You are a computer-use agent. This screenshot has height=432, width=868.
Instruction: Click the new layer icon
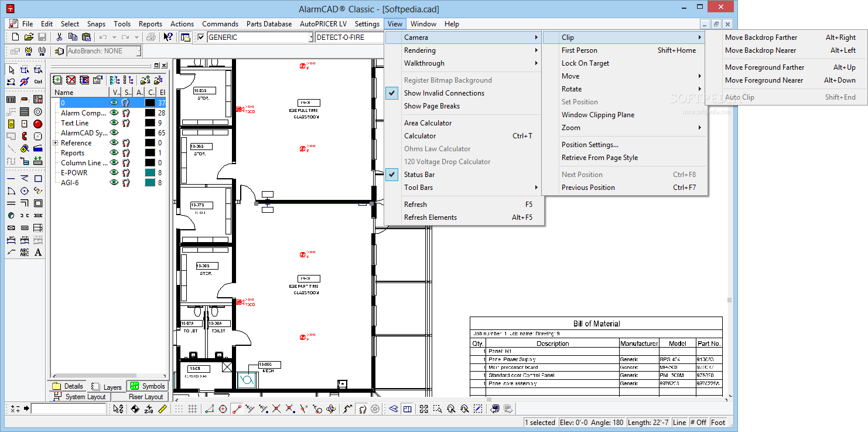coord(58,80)
